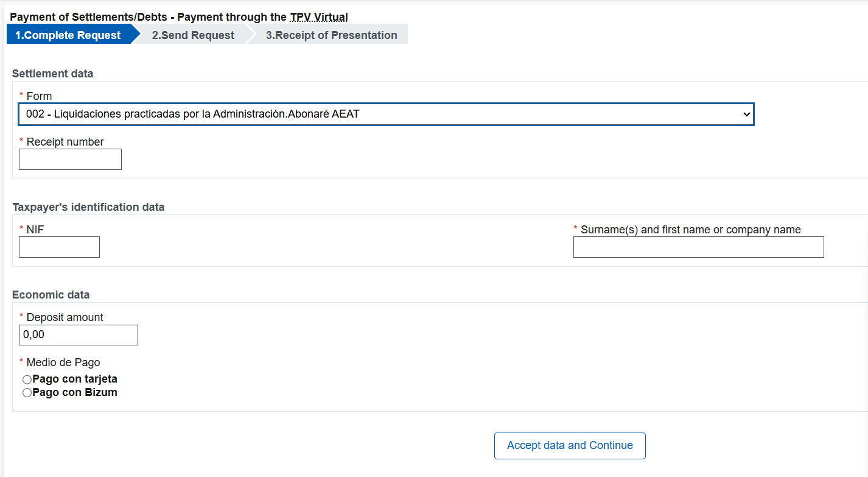Click the Form field label
The image size is (868, 477).
(x=39, y=96)
